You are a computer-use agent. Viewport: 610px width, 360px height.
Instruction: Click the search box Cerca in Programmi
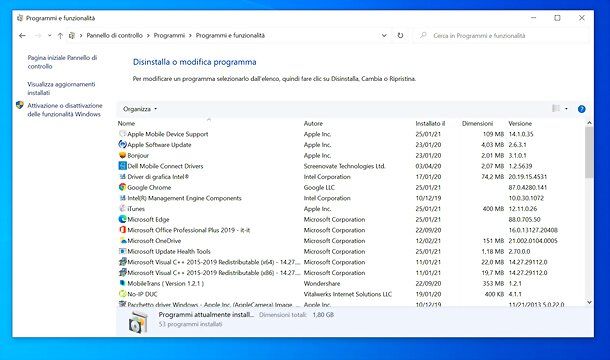(x=501, y=35)
